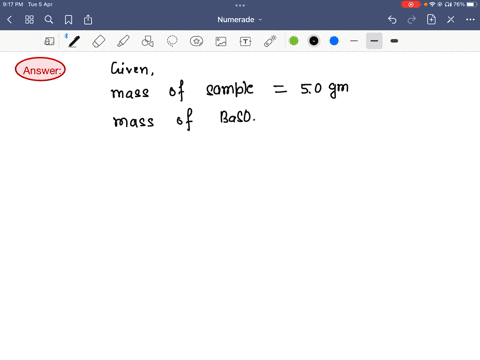Open the Numerade title dropdown
This screenshot has width=480, height=360.
pos(240,20)
